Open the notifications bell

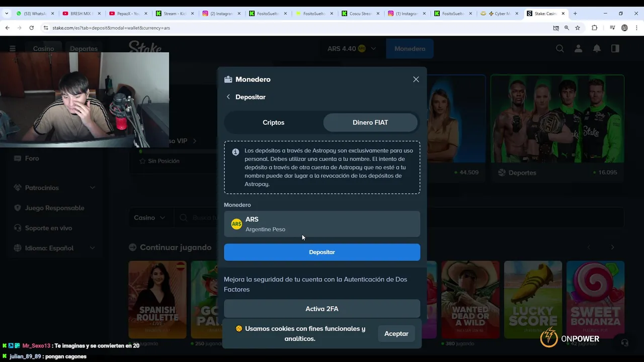[x=597, y=49]
